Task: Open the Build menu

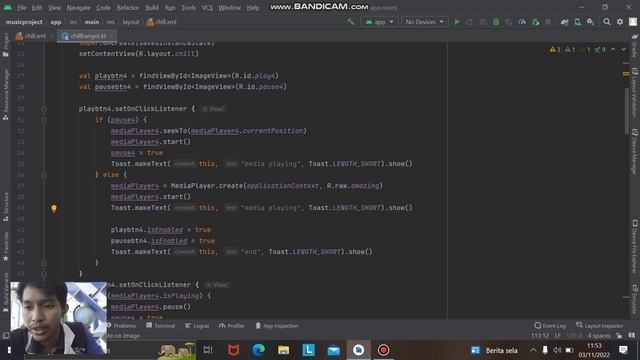Action: [x=152, y=8]
